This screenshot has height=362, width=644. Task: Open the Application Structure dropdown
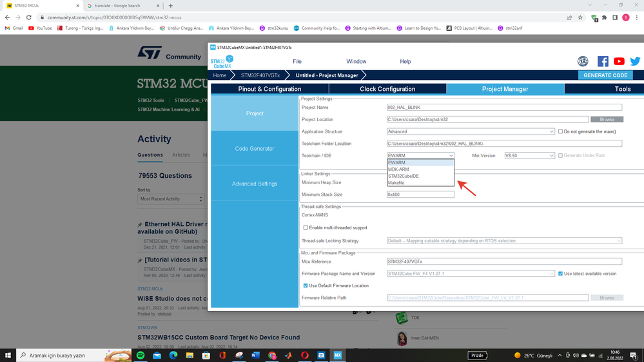[x=471, y=132]
